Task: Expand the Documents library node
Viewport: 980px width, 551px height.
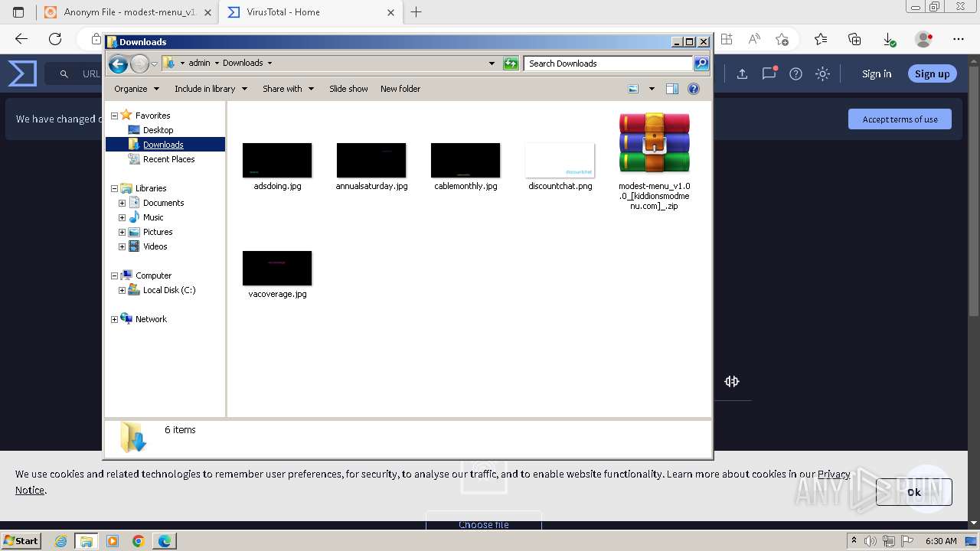Action: point(122,203)
